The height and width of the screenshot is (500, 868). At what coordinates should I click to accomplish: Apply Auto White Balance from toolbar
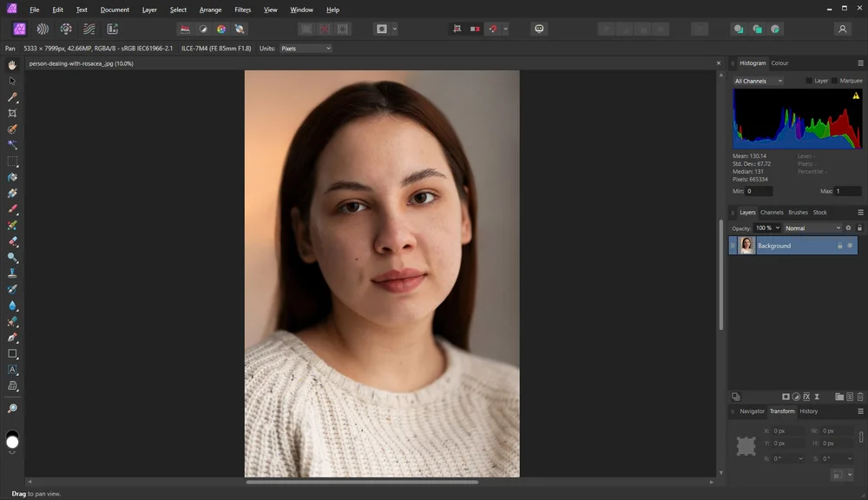(240, 29)
